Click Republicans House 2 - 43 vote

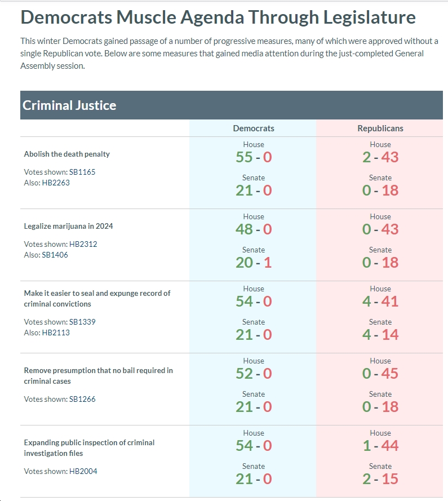[x=380, y=157]
